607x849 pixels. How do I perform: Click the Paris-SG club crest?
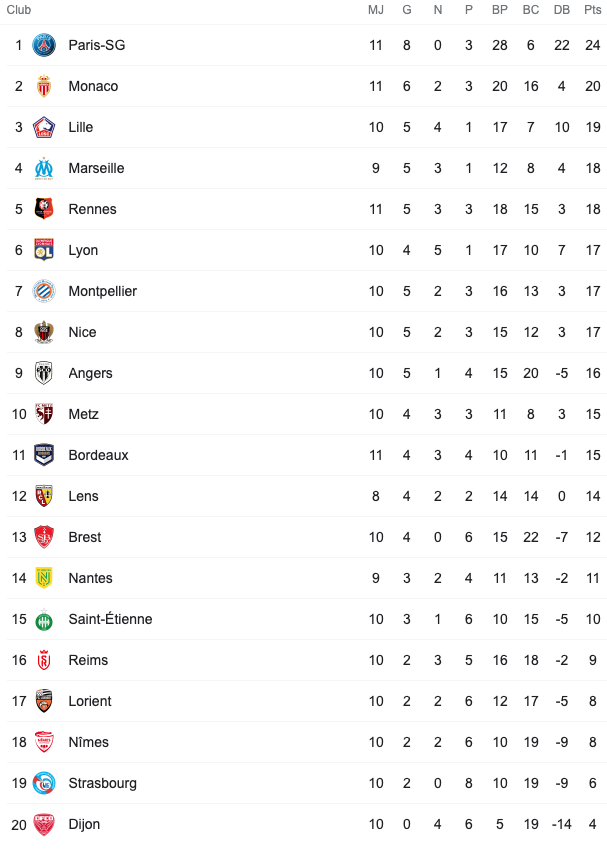tap(44, 45)
